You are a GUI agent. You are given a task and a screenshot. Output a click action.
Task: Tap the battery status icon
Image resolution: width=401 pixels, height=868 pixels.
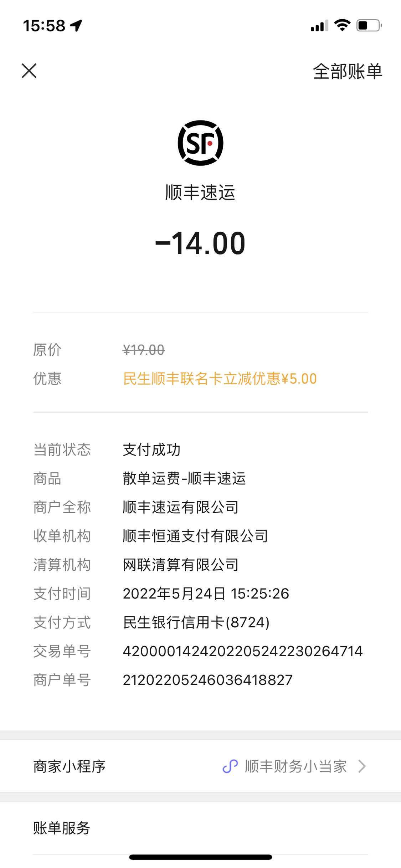click(369, 25)
